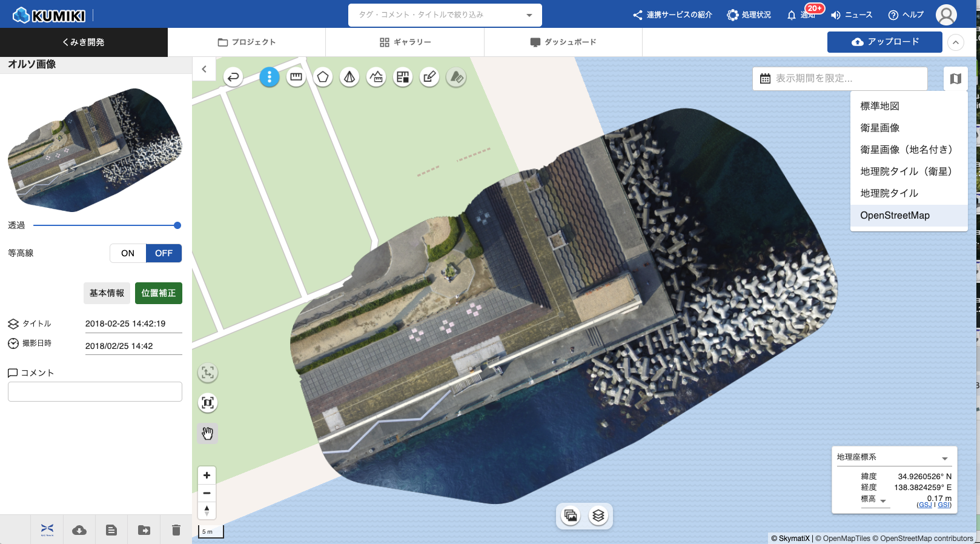Click the undo arrow icon in the map toolbar
Viewport: 980px width, 544px height.
pyautogui.click(x=233, y=77)
